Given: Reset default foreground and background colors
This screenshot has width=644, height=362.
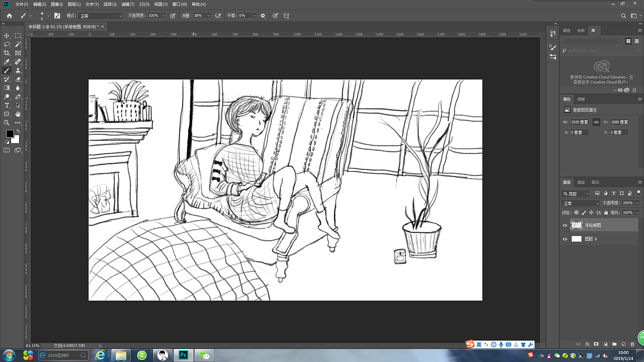Looking at the screenshot, I should (x=7, y=142).
